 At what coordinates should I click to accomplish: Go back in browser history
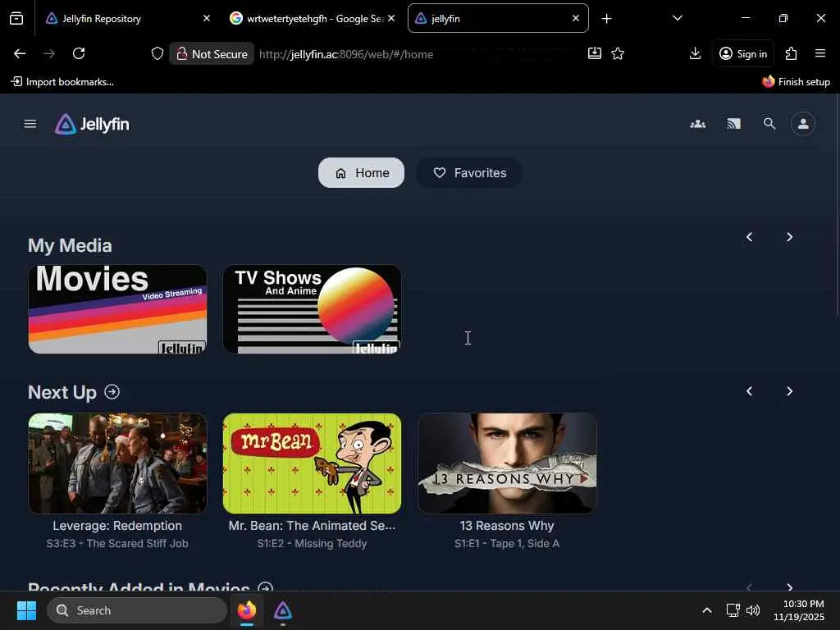[20, 53]
